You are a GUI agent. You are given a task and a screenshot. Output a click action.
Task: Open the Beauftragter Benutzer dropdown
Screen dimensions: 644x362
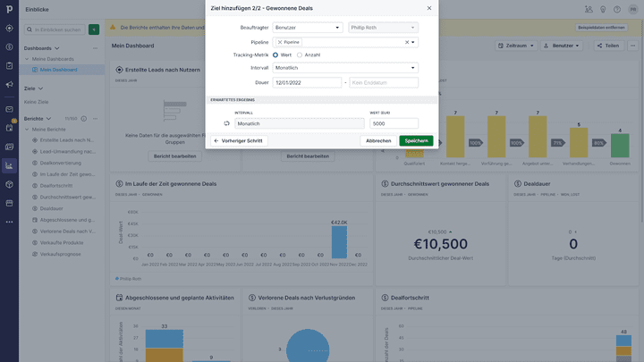(307, 28)
